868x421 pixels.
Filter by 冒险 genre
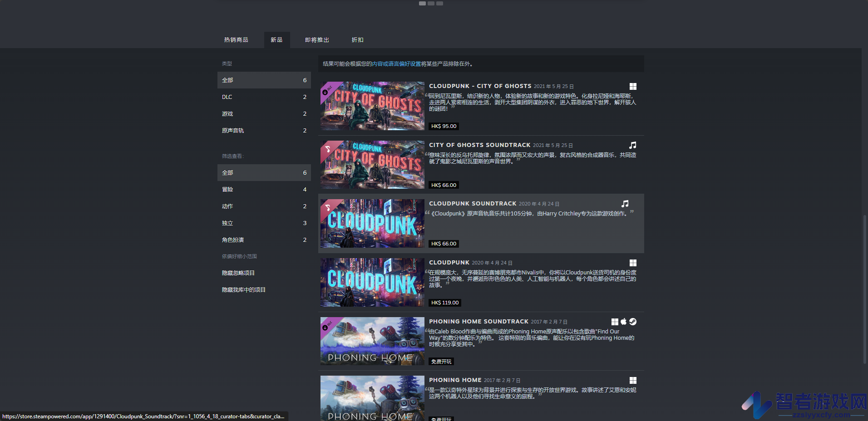pos(264,190)
